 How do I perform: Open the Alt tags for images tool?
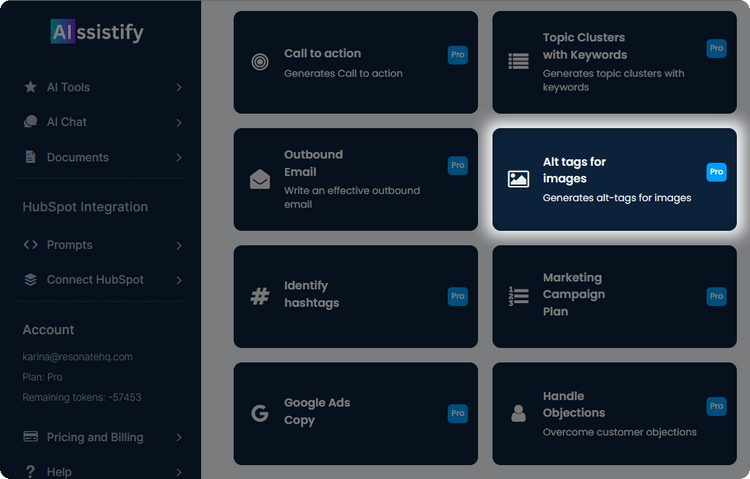(x=614, y=179)
